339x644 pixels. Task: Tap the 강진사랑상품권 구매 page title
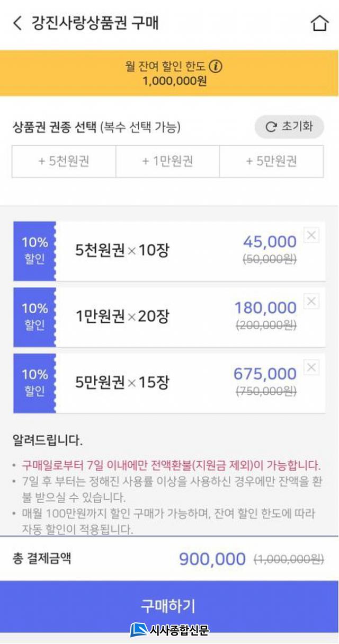[95, 23]
